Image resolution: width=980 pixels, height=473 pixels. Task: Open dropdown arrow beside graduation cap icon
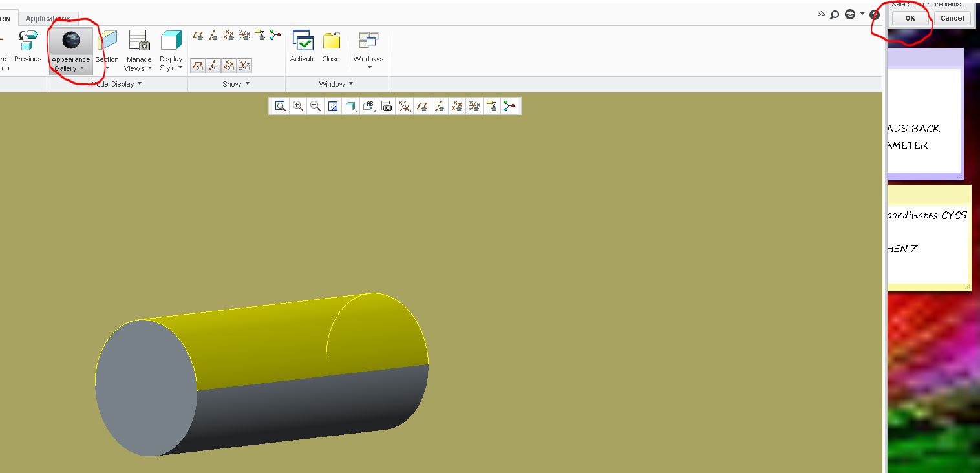click(862, 14)
